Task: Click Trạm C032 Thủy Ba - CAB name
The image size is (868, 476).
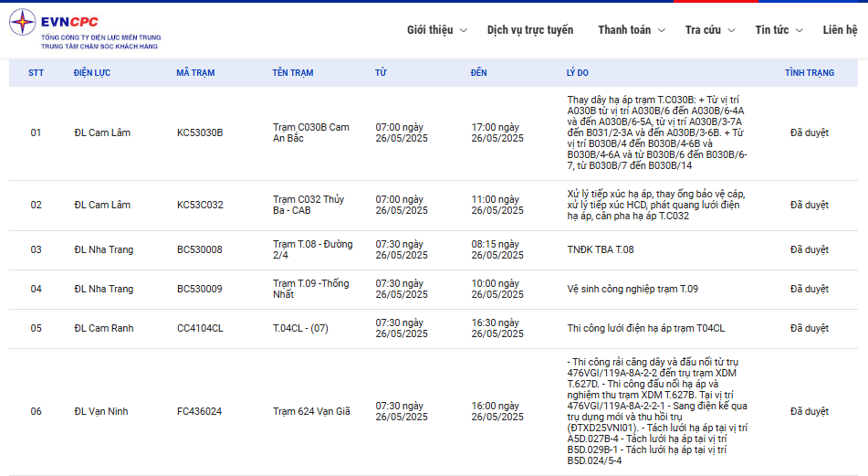Action: (309, 205)
